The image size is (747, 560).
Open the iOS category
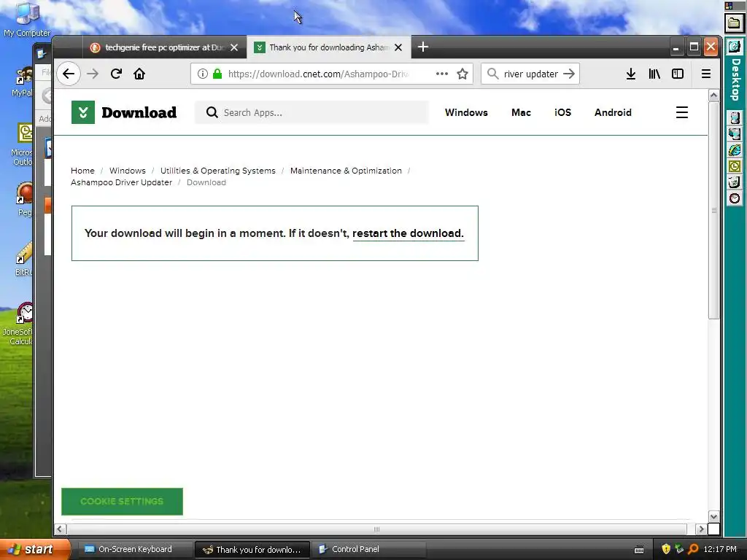pos(562,112)
